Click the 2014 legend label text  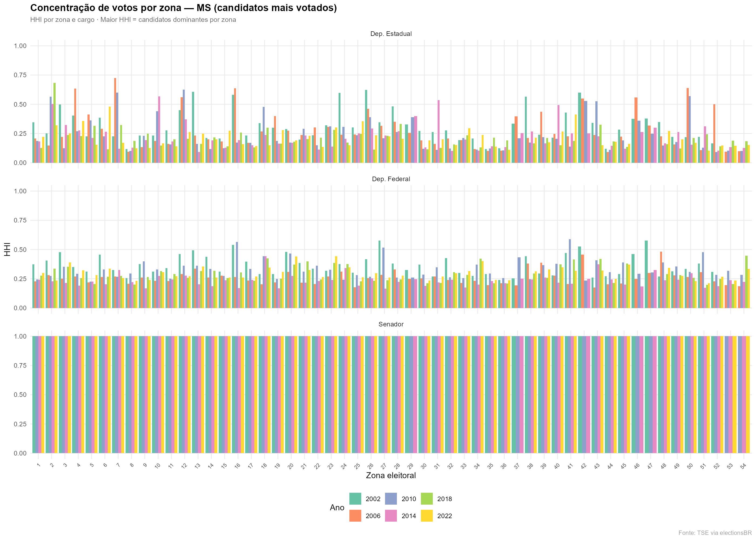click(x=409, y=516)
